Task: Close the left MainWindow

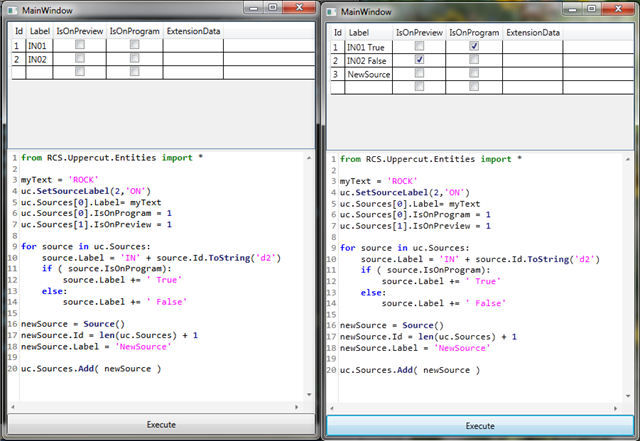Action: coord(300,8)
